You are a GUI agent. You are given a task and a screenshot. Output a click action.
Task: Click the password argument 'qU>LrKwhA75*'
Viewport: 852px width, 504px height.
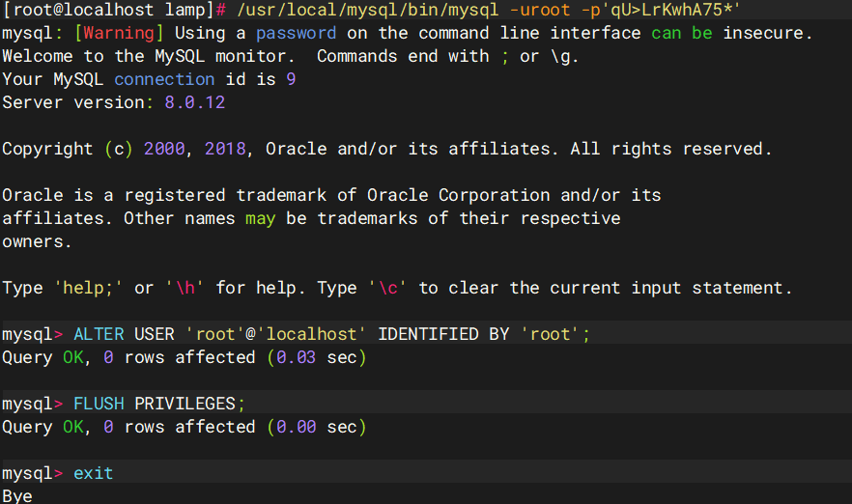[x=671, y=10]
